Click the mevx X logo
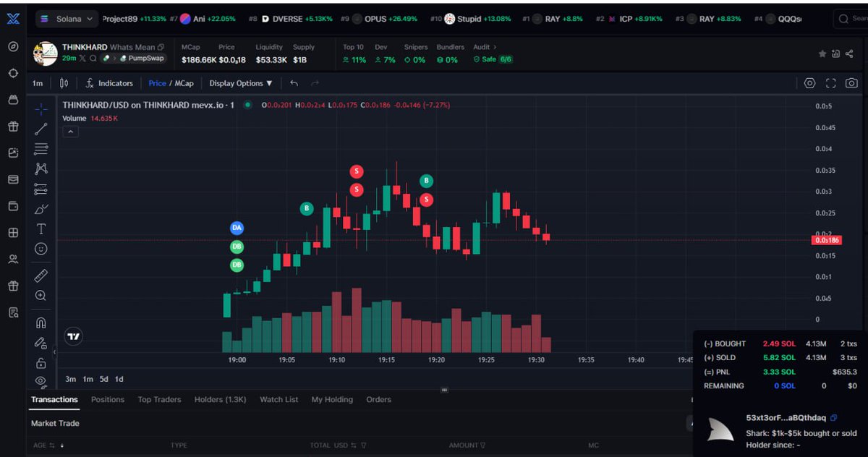868x457 pixels. coord(13,20)
